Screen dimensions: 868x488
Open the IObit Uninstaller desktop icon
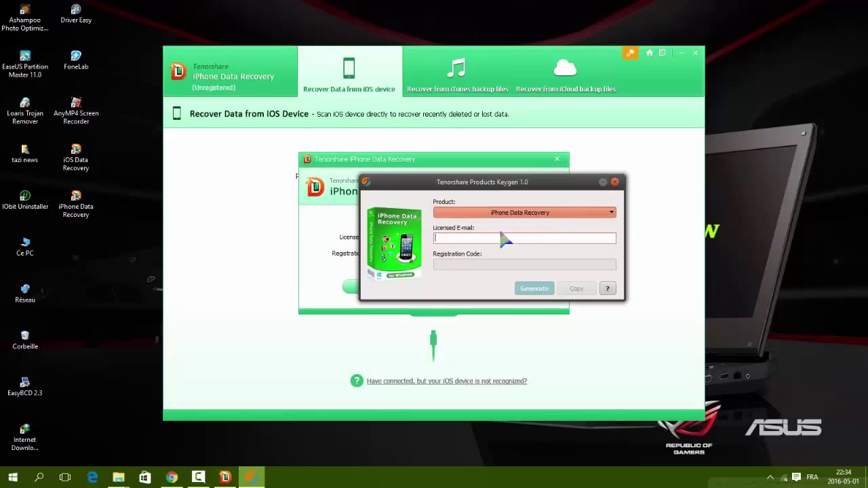(x=25, y=200)
